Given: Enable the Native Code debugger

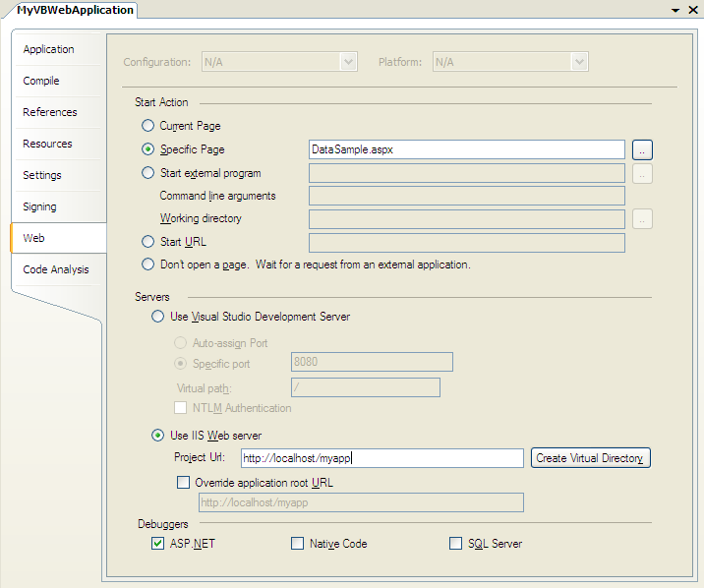Looking at the screenshot, I should 298,544.
